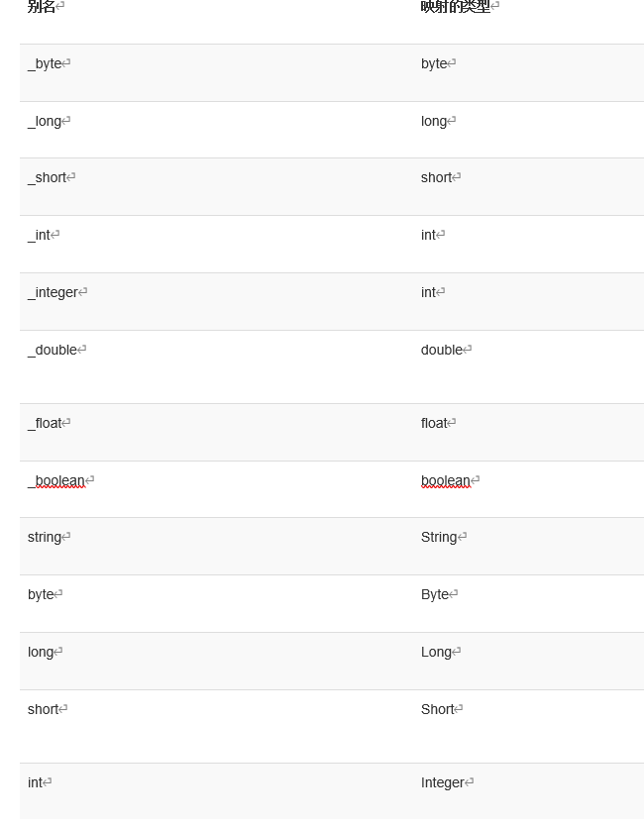The height and width of the screenshot is (825, 644).
Task: Click the Integer mapped type text
Action: pos(443,782)
